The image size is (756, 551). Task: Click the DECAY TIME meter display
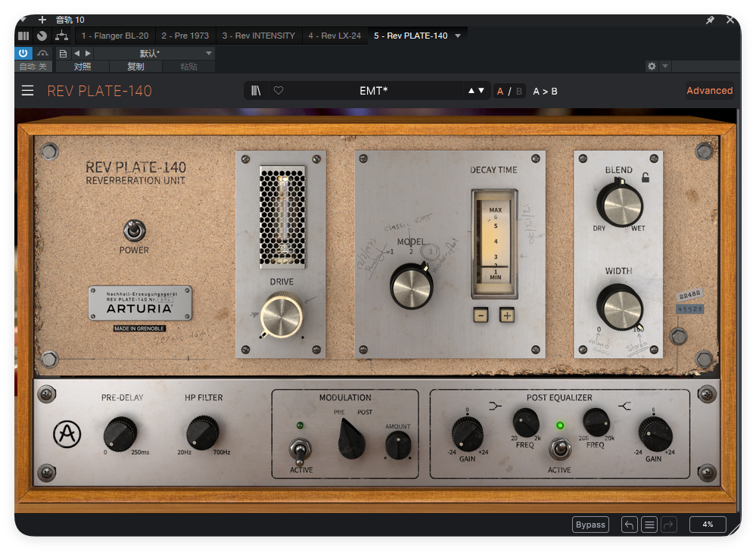point(495,243)
